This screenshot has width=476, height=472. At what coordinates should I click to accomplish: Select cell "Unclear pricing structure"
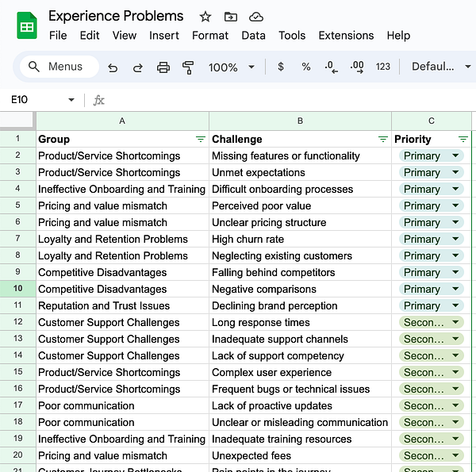point(300,222)
